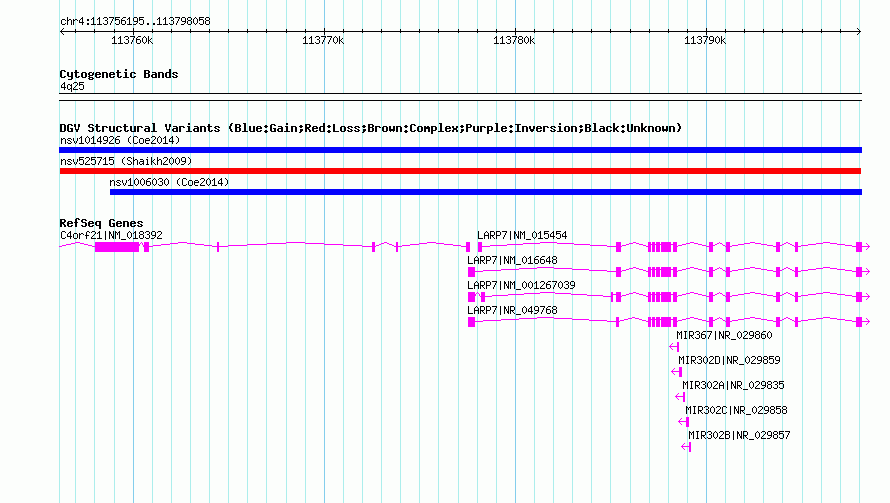The height and width of the screenshot is (503, 890).
Task: Click the first exon of LARP7 NR_049768
Action: (471, 322)
